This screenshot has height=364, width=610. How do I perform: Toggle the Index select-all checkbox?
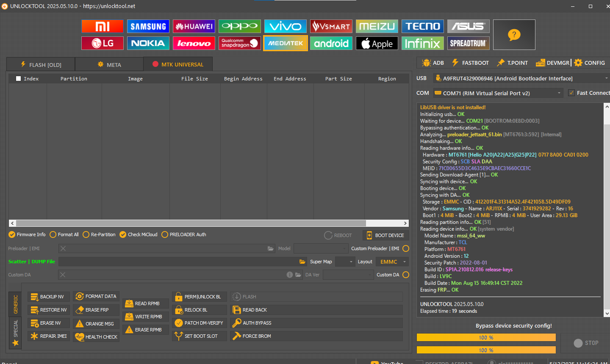pyautogui.click(x=18, y=78)
